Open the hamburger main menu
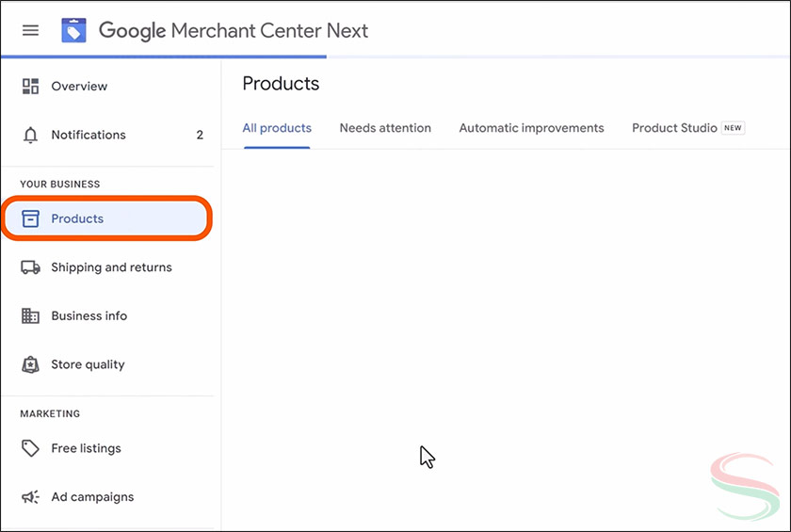Image resolution: width=791 pixels, height=532 pixels. coord(30,30)
